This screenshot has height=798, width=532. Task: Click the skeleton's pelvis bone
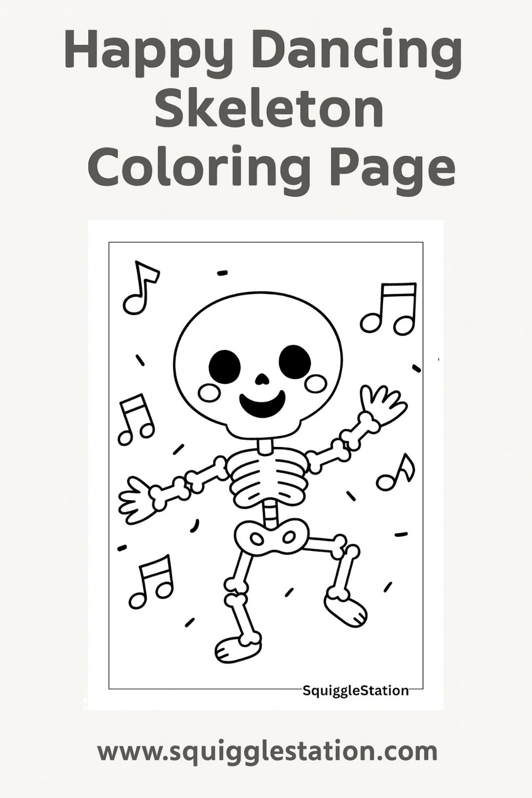(272, 538)
